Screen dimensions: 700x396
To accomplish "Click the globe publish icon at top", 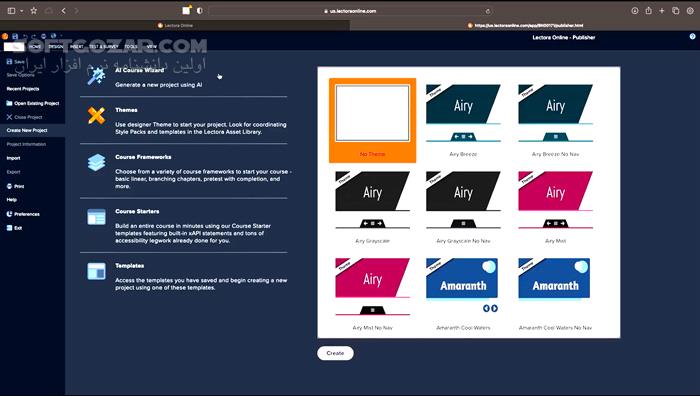I will [x=53, y=36].
